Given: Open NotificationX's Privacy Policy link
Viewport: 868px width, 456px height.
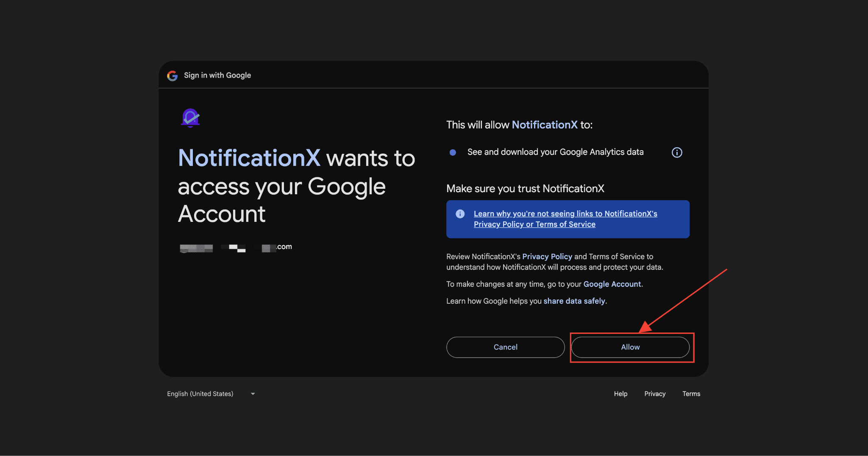Looking at the screenshot, I should (x=547, y=257).
